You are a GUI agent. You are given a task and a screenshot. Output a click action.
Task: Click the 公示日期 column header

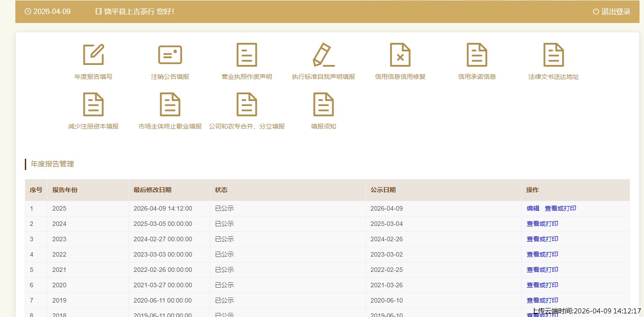point(383,190)
